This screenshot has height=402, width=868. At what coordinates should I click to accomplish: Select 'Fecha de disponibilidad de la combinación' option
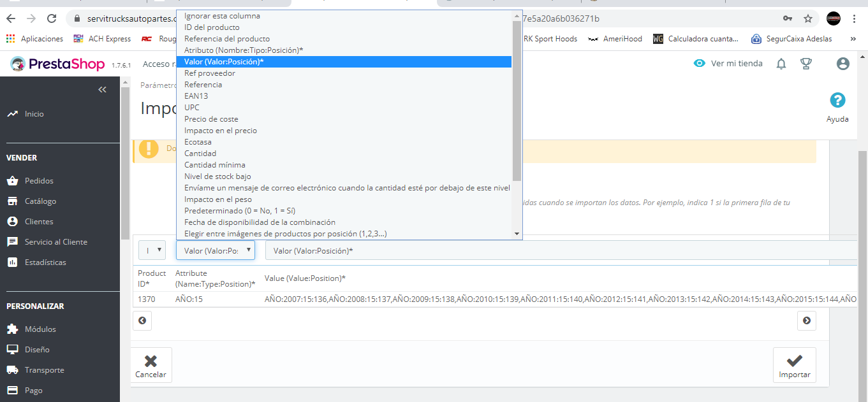(x=344, y=222)
